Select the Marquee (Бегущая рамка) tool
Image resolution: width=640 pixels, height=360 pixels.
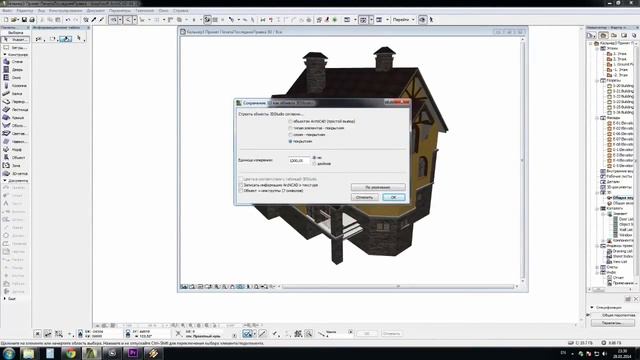coord(15,48)
